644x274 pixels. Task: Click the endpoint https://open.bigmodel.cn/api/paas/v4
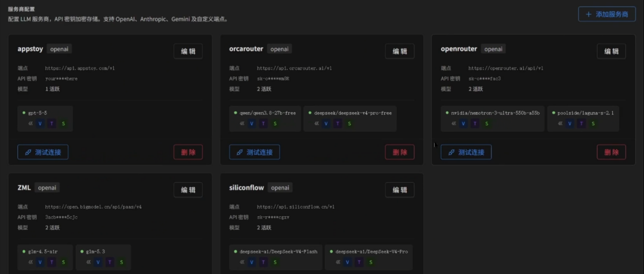[x=94, y=207]
